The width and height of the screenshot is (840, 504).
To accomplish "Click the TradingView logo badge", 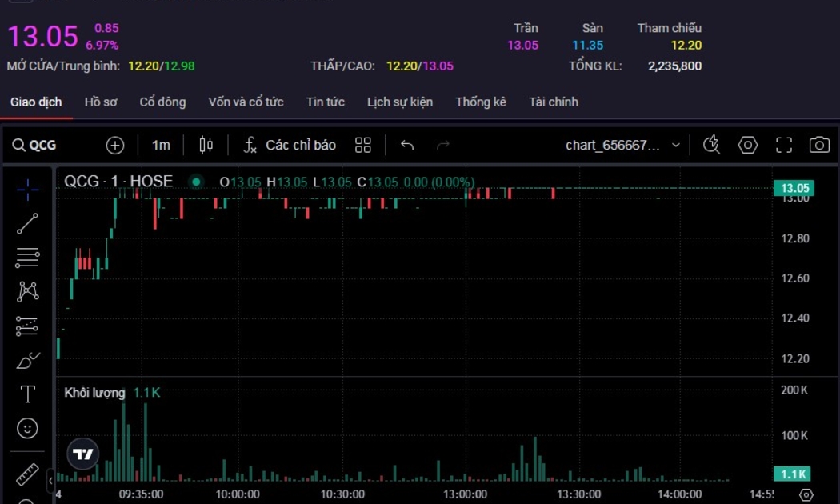I will point(83,454).
